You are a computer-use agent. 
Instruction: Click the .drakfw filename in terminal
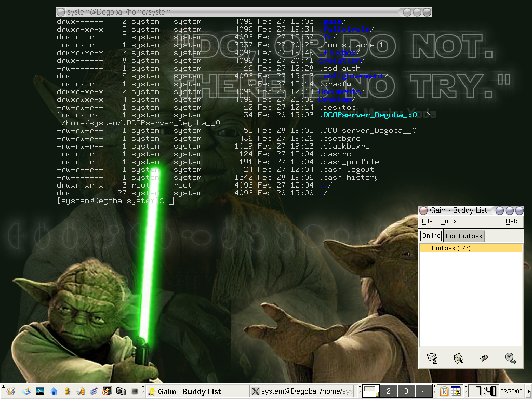[x=335, y=84]
